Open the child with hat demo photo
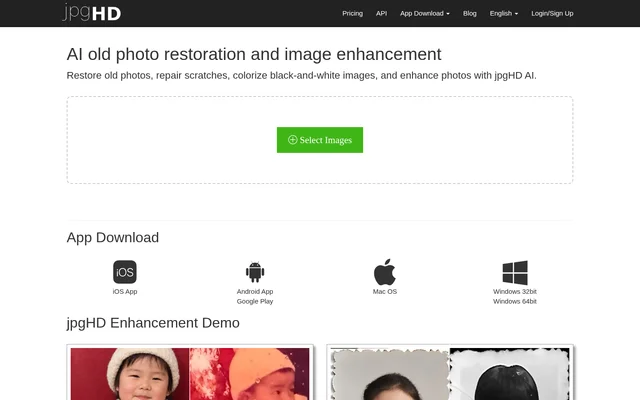640x400 pixels. click(190, 373)
